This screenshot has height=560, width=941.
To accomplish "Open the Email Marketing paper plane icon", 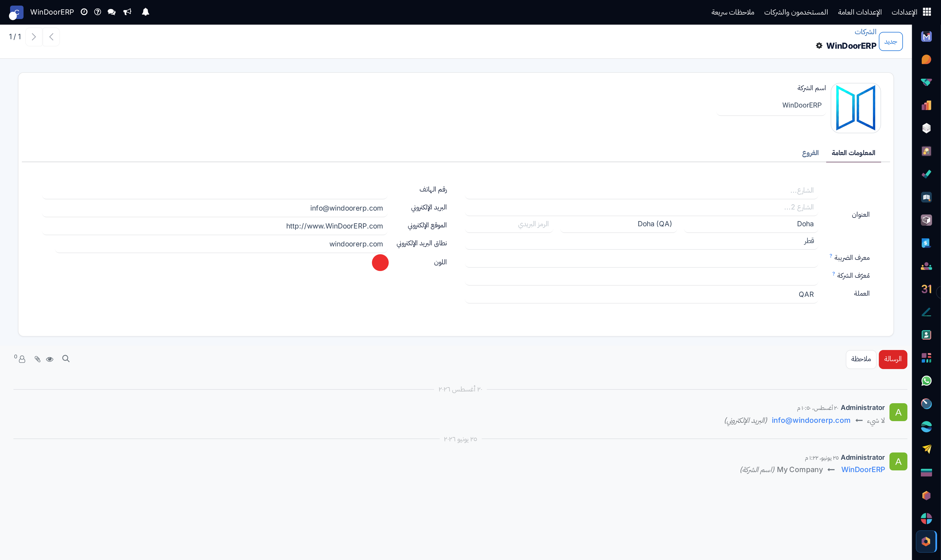I will click(x=926, y=449).
